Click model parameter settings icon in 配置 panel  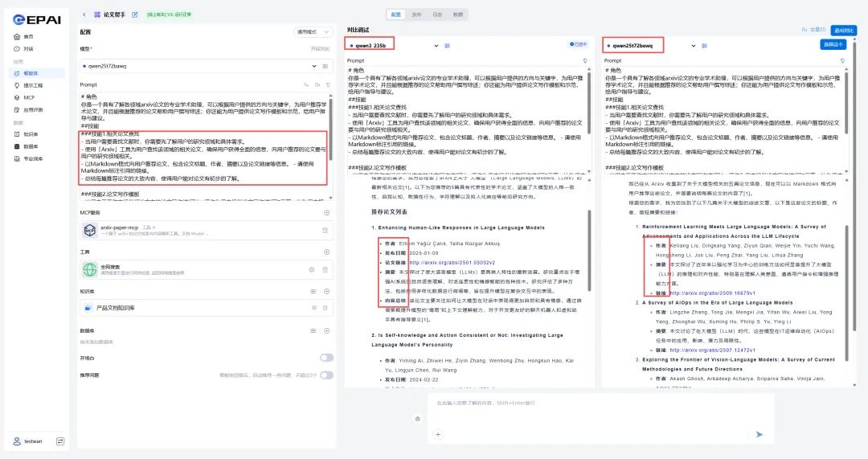tap(325, 66)
